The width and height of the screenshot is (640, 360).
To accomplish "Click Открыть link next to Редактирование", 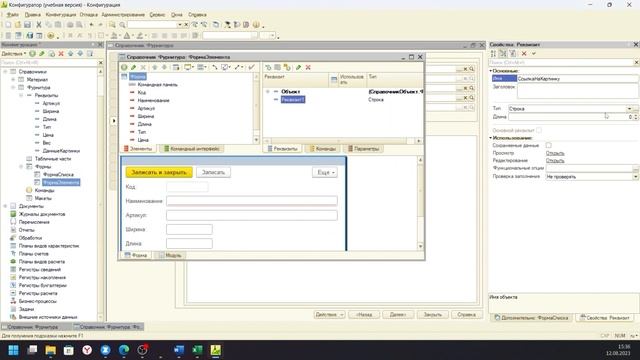I will pos(555,161).
